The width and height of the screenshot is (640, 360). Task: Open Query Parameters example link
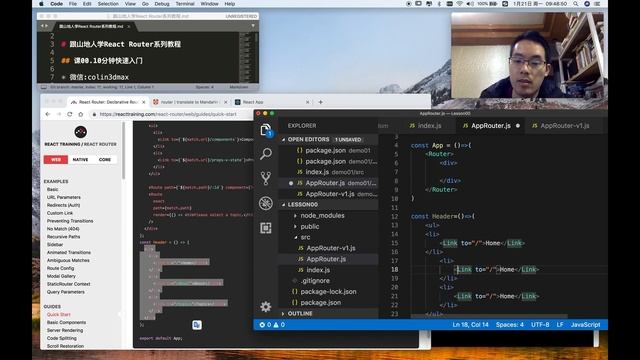[66, 292]
